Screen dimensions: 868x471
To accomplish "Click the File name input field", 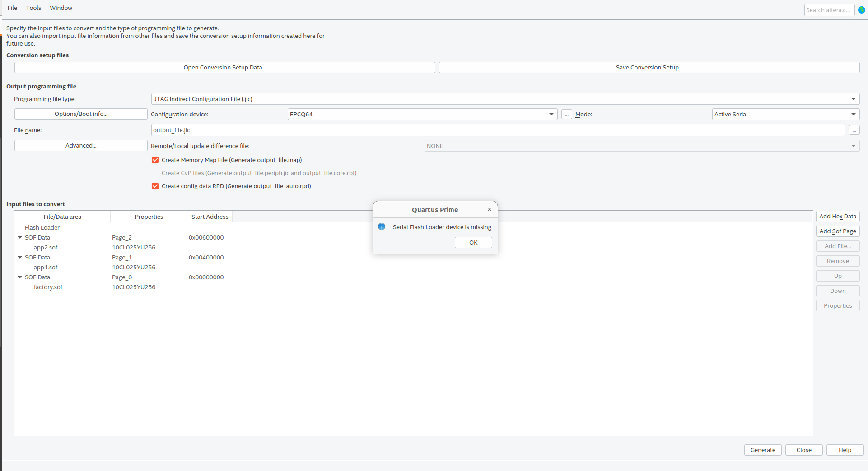I will click(498, 130).
